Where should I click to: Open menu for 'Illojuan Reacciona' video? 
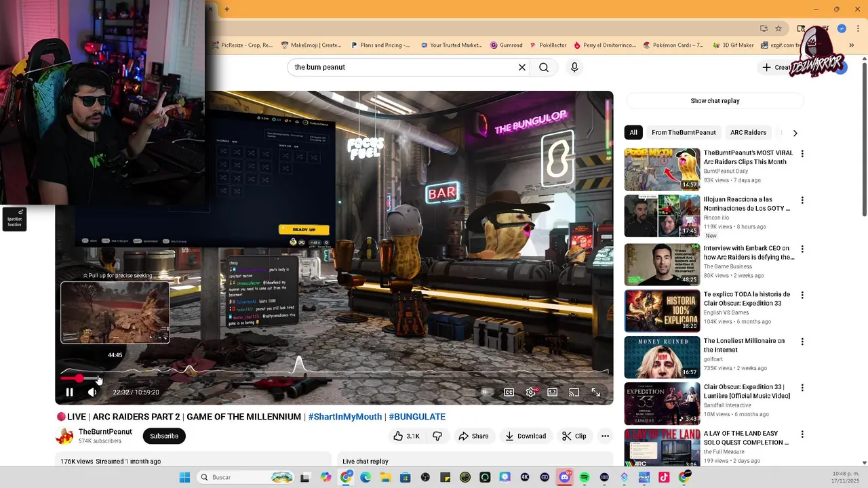(802, 201)
